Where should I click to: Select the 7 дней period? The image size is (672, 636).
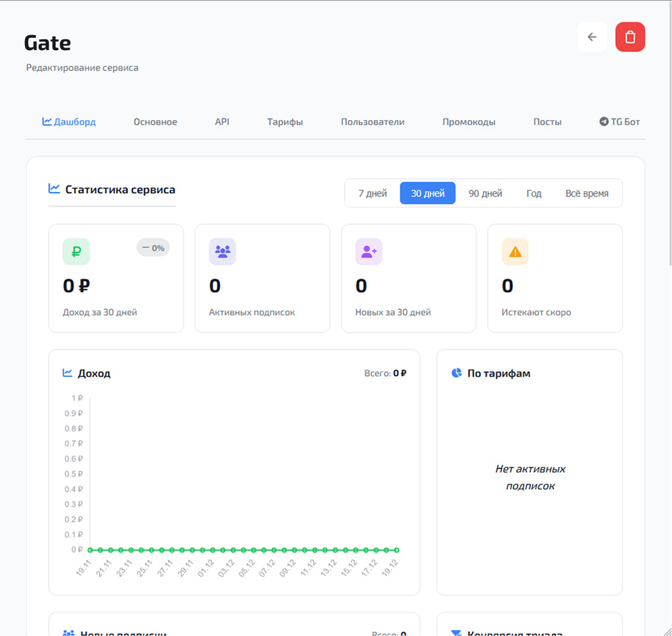[x=373, y=193]
